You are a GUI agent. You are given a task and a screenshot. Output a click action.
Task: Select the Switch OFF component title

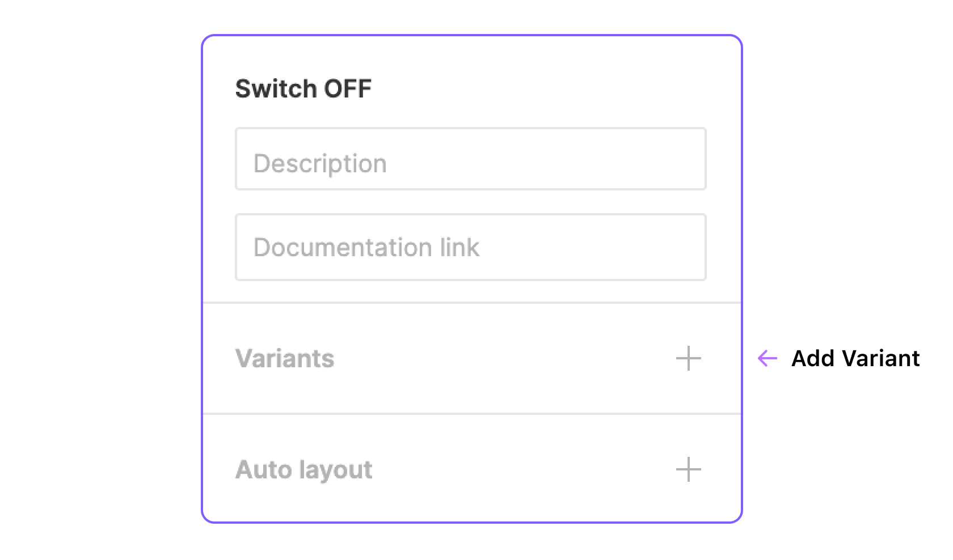coord(303,88)
